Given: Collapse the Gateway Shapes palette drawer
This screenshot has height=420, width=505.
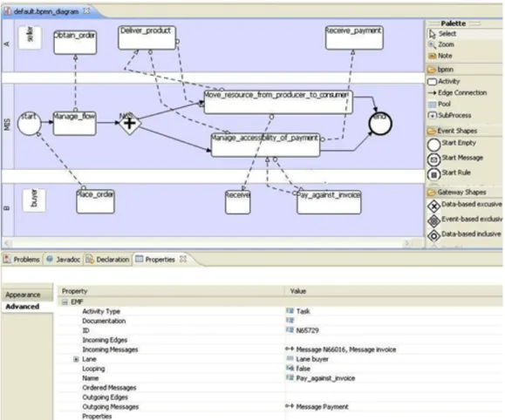Looking at the screenshot, I should (465, 193).
